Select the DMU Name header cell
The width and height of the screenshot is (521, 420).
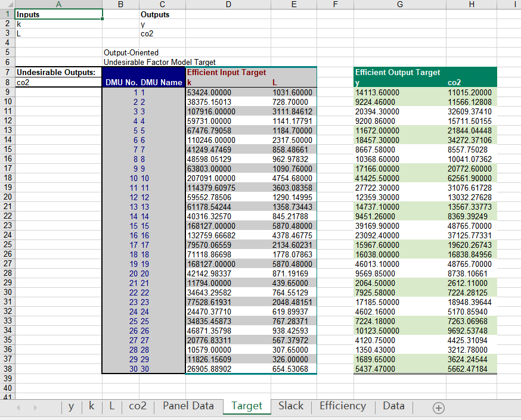click(162, 82)
